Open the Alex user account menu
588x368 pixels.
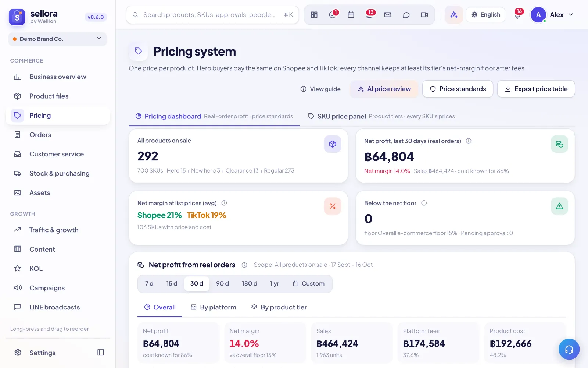(552, 15)
